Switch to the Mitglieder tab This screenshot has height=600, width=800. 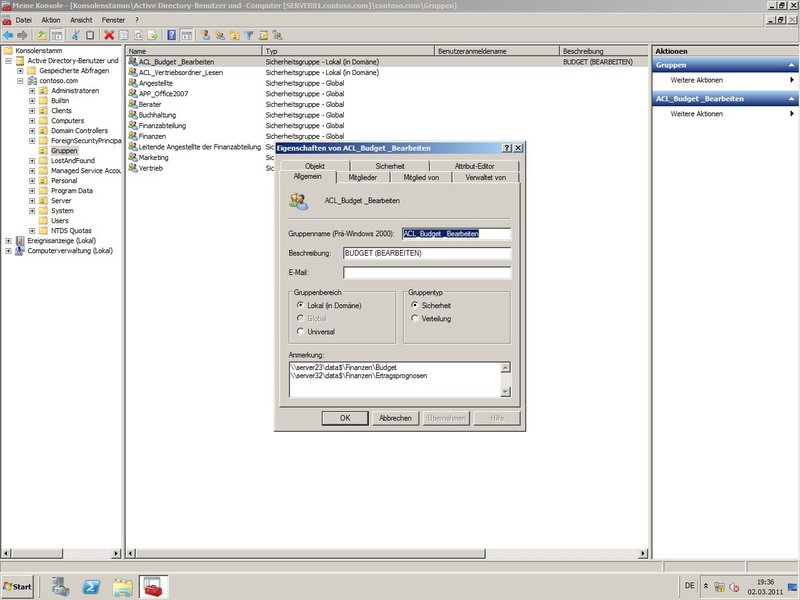coord(363,177)
